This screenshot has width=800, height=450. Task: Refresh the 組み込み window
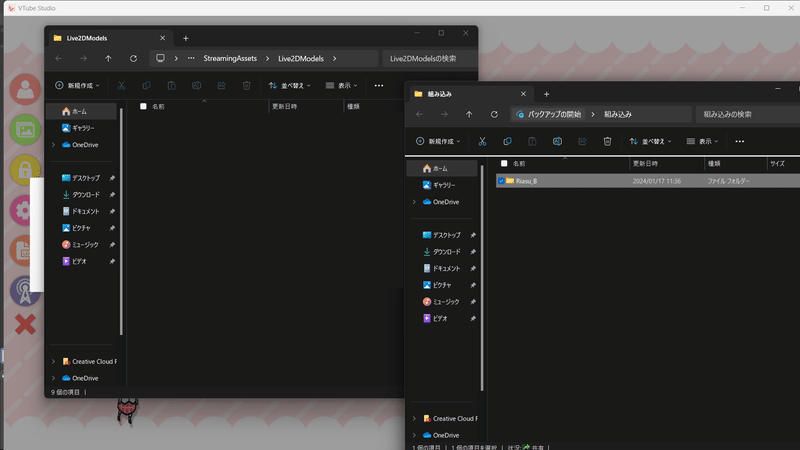pos(494,114)
